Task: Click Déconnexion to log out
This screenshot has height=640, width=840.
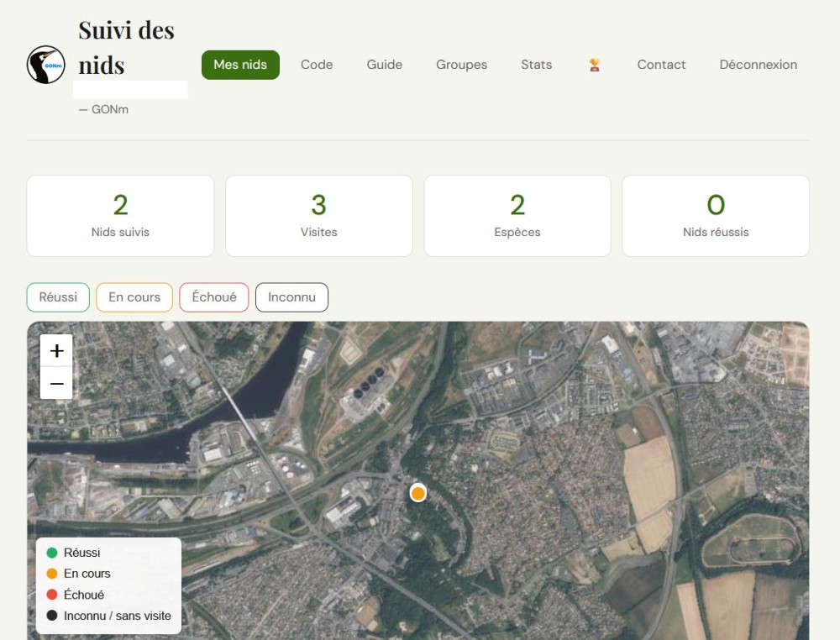Action: (758, 65)
